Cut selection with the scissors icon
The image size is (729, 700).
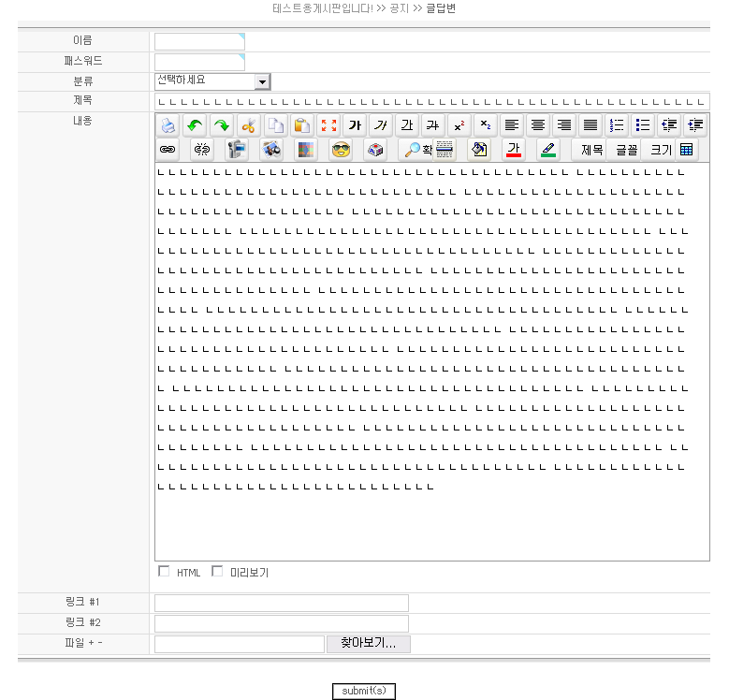(x=248, y=125)
